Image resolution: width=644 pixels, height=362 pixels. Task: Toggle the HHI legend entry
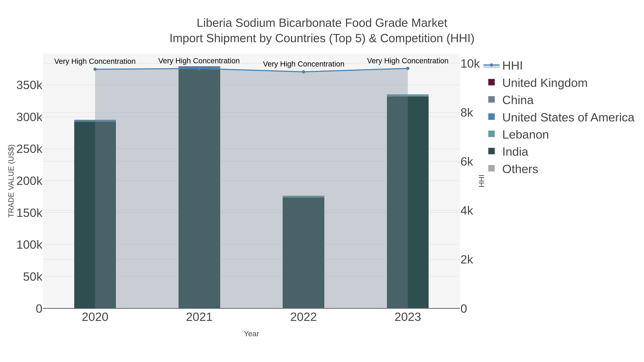click(x=503, y=65)
